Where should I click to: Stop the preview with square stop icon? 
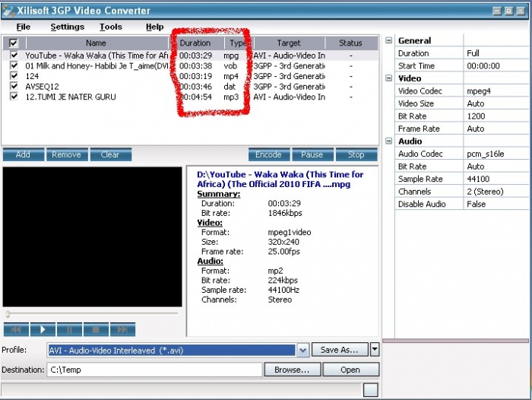click(x=96, y=329)
